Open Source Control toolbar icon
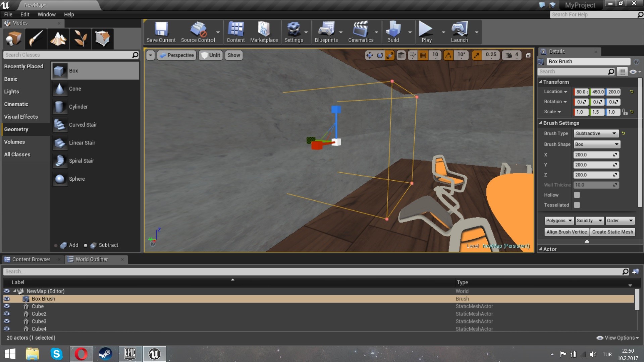 pos(198,32)
